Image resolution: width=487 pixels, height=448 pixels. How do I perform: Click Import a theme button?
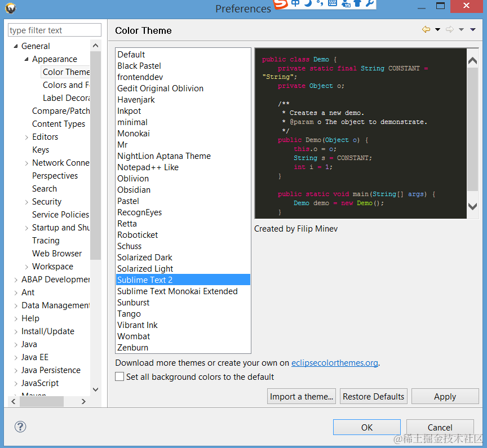coord(301,397)
